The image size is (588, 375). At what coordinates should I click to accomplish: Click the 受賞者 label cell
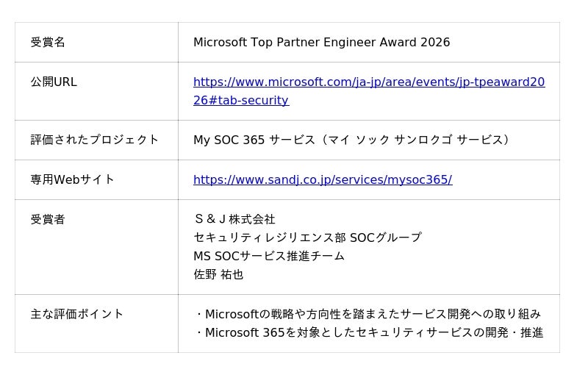coord(96,247)
